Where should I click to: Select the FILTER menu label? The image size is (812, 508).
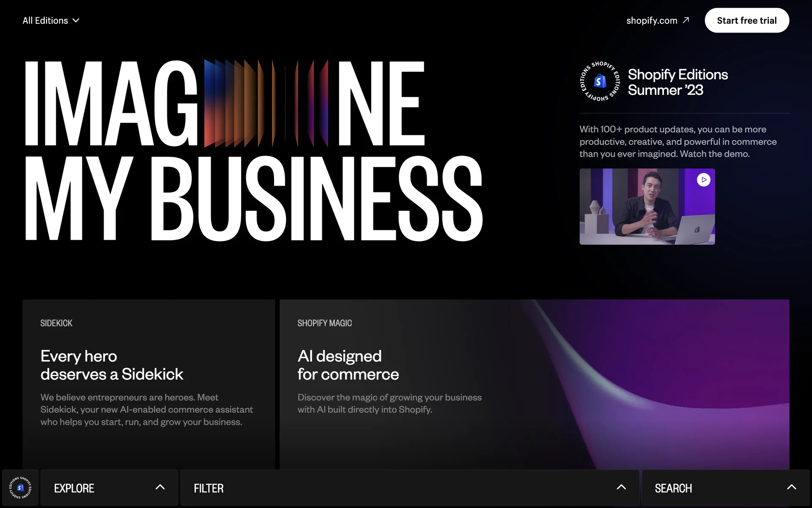pos(208,488)
